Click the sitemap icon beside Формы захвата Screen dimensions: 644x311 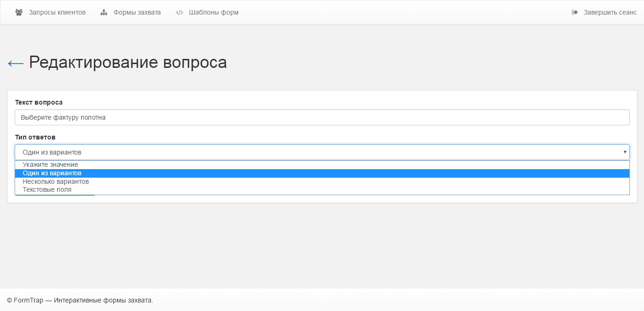(104, 13)
